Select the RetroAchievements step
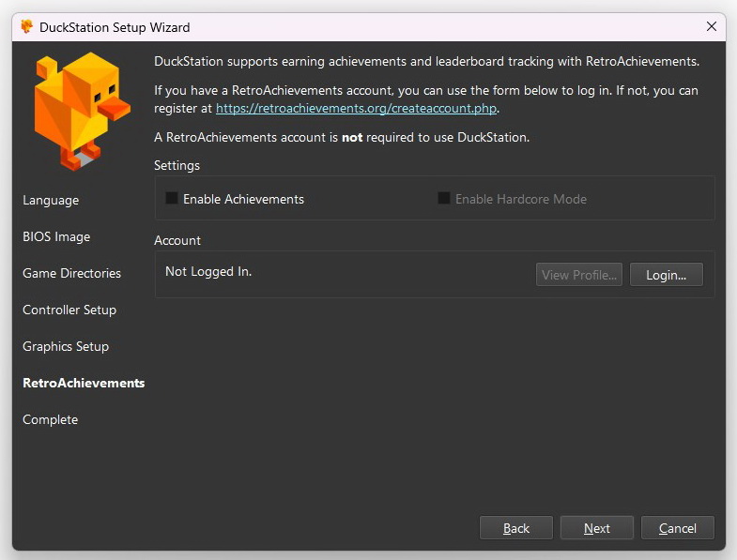 pyautogui.click(x=84, y=384)
